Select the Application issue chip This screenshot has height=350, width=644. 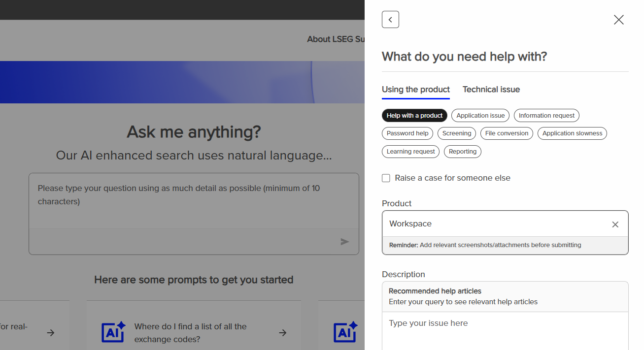[x=480, y=116]
